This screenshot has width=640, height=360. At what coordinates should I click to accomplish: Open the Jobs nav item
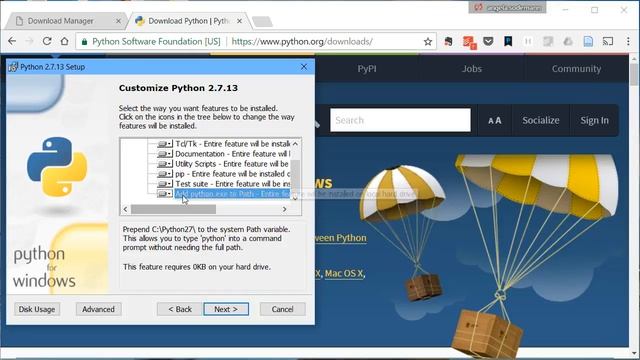pos(472,69)
